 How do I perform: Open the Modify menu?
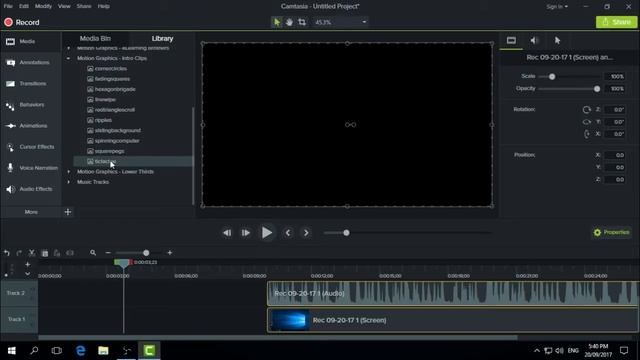click(x=43, y=6)
